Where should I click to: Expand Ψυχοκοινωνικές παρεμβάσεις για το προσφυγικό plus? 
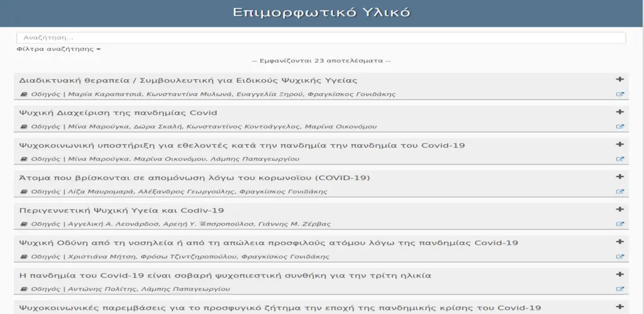(619, 306)
